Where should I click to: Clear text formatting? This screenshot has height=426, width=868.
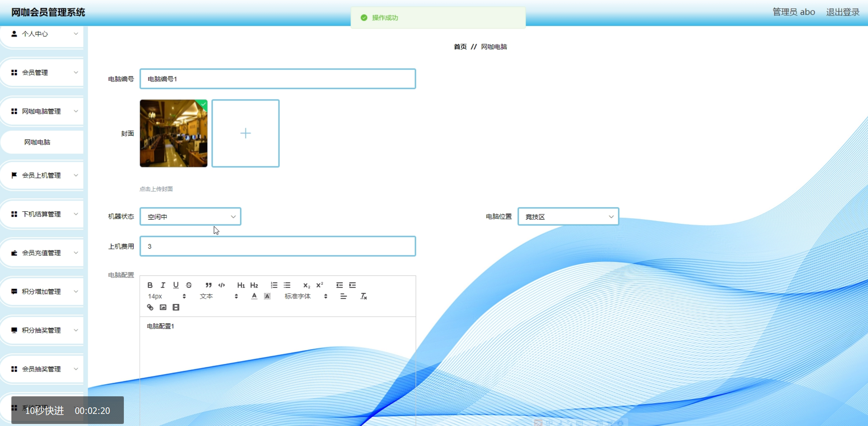coord(364,296)
